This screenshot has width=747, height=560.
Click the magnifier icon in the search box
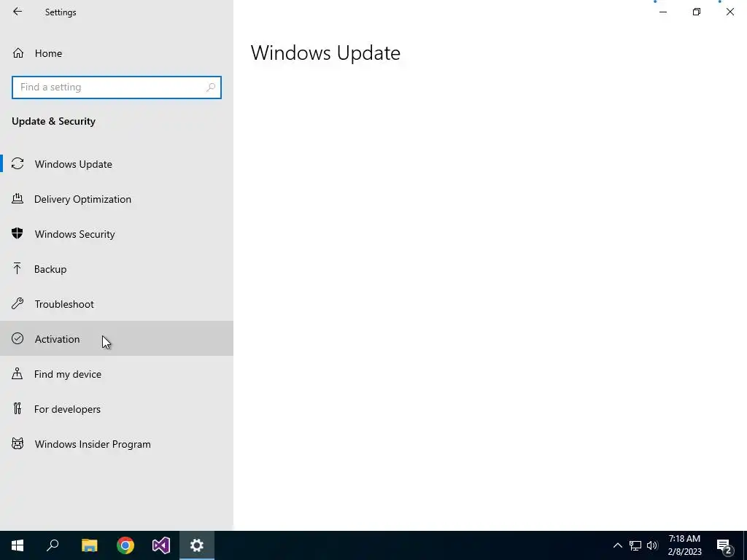(x=211, y=87)
